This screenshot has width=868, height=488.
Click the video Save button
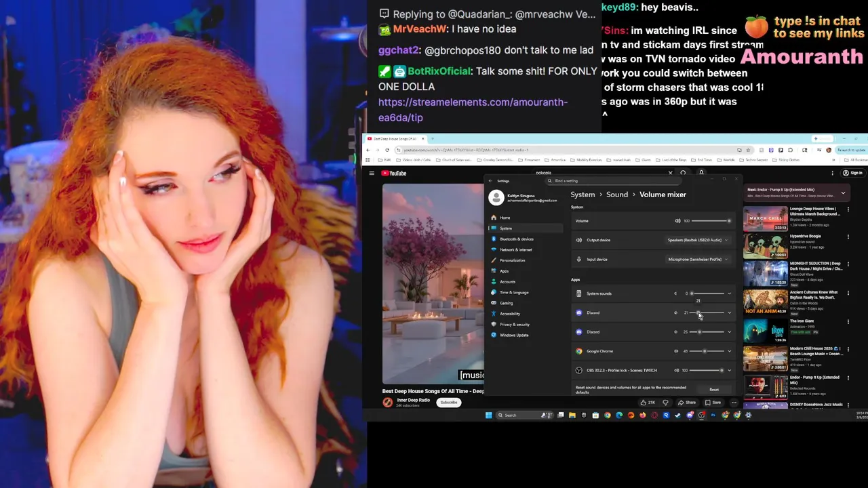(x=713, y=403)
